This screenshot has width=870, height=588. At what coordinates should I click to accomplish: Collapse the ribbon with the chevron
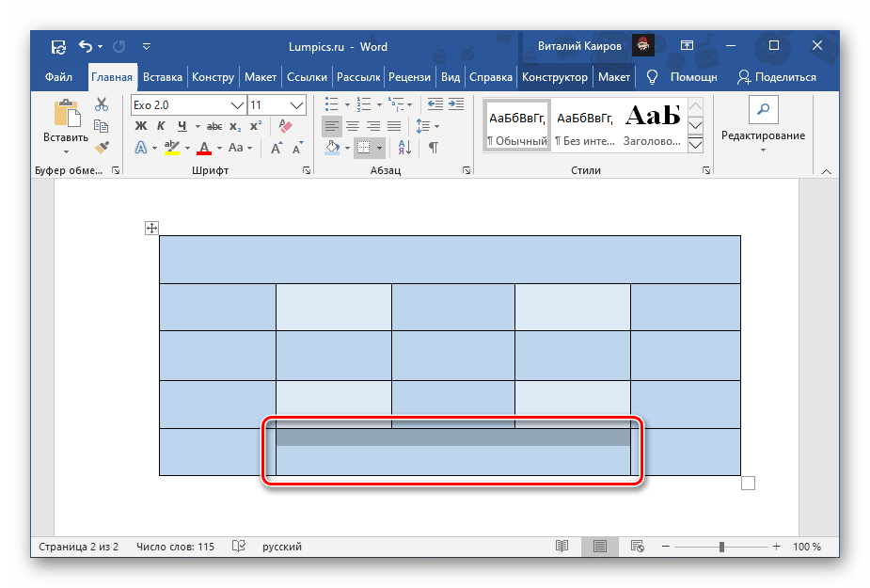[x=826, y=171]
